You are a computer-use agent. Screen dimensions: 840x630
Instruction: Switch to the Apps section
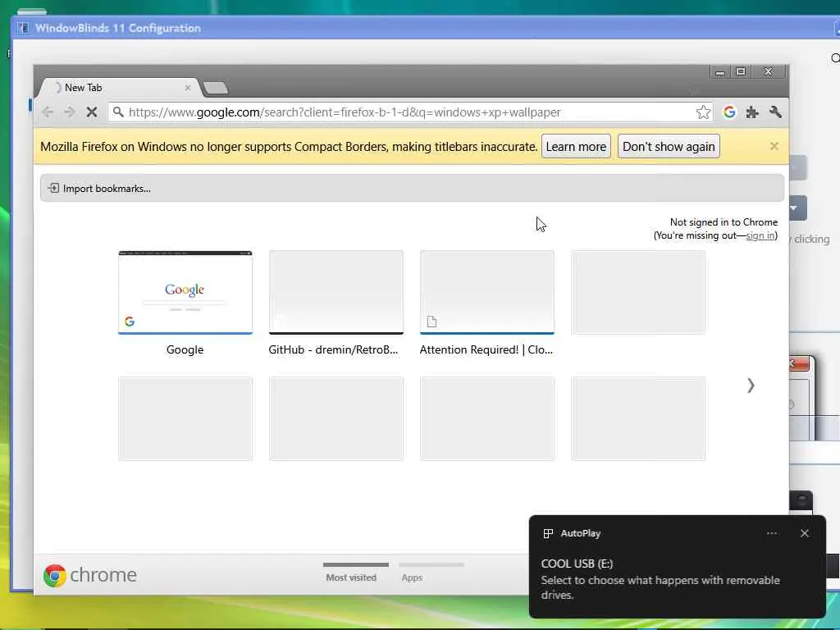point(431,573)
